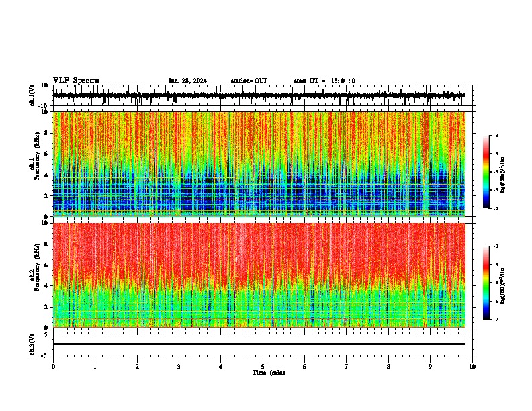Click the ch.1 spectrogram color scale bar
This screenshot has height=411, width=532.
[486, 172]
